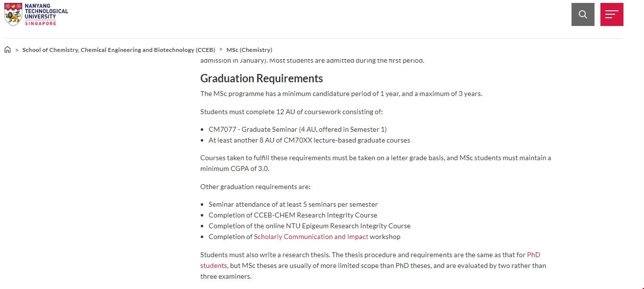Select the CM7077 Graduate Seminar bullet point
The image size is (644, 289).
(297, 129)
